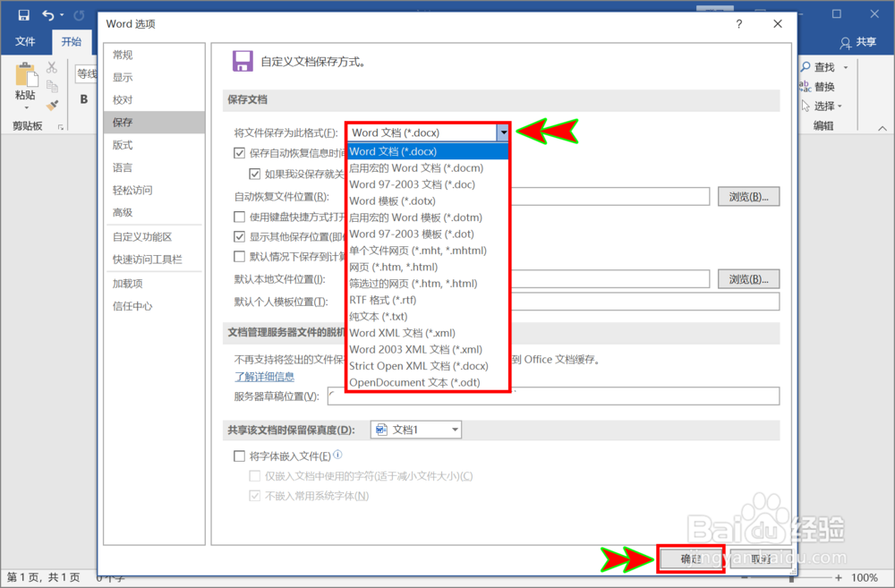The width and height of the screenshot is (895, 588).
Task: Click the Save icon in quick access toolbar
Action: click(23, 15)
